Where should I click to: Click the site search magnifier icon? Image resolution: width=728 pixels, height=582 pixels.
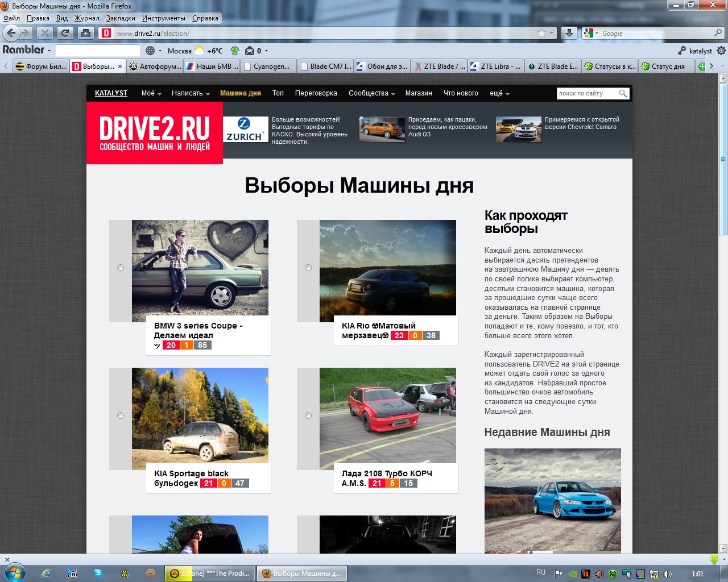coord(623,93)
